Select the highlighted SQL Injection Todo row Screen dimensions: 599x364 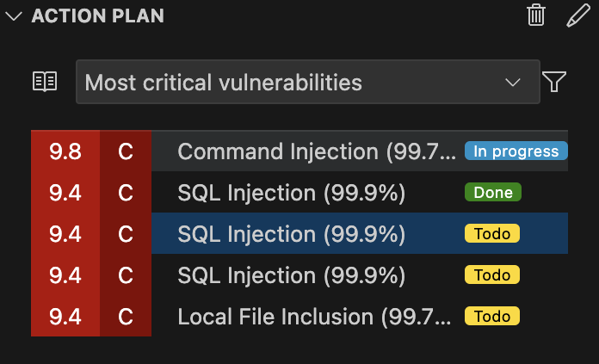click(x=291, y=234)
